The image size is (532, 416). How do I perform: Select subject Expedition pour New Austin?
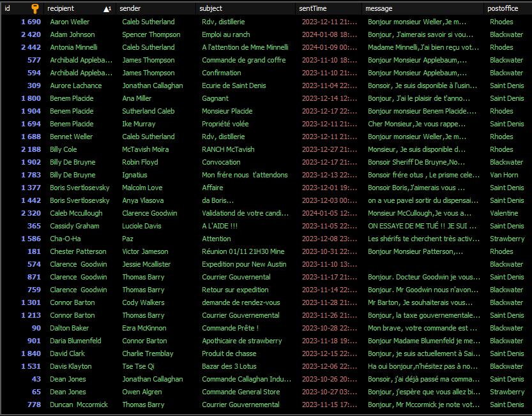coord(244,264)
